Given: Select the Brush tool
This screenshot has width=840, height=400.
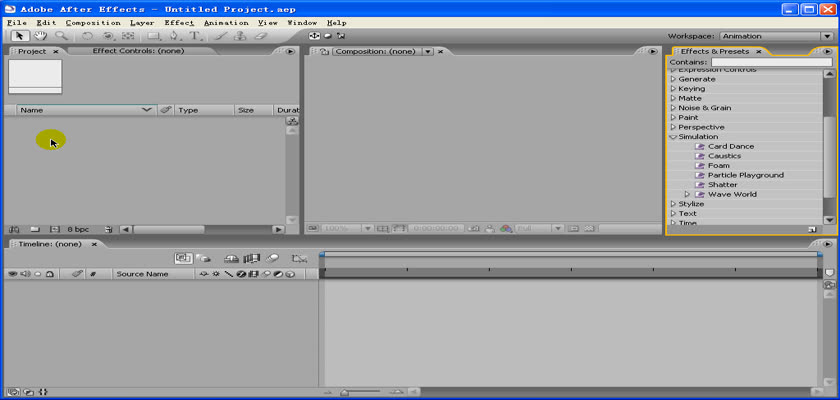Looking at the screenshot, I should 220,36.
